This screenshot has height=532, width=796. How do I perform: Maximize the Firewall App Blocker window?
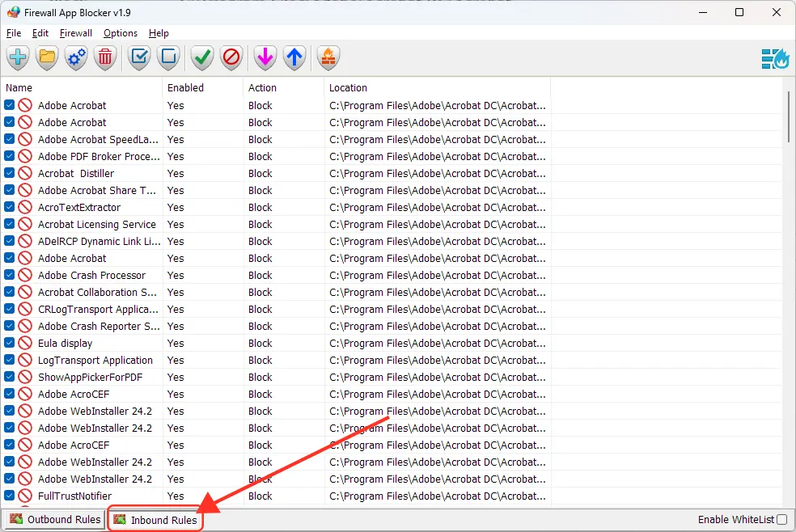click(739, 12)
